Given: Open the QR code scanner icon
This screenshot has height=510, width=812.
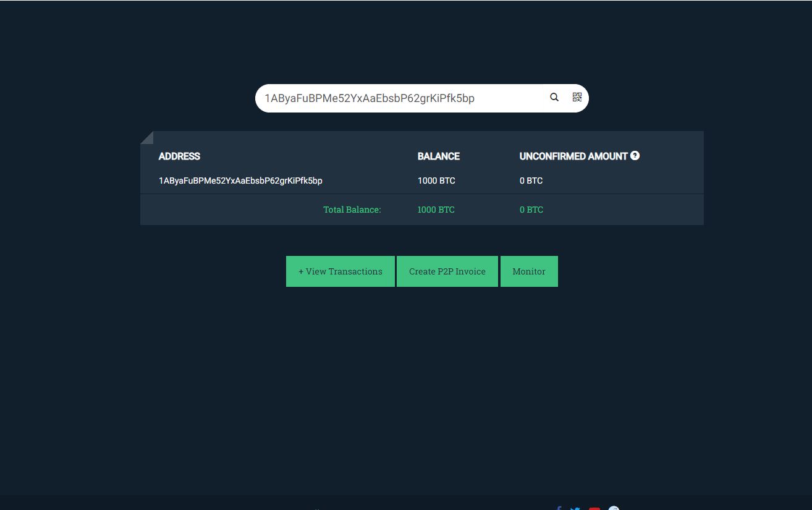Looking at the screenshot, I should [577, 97].
